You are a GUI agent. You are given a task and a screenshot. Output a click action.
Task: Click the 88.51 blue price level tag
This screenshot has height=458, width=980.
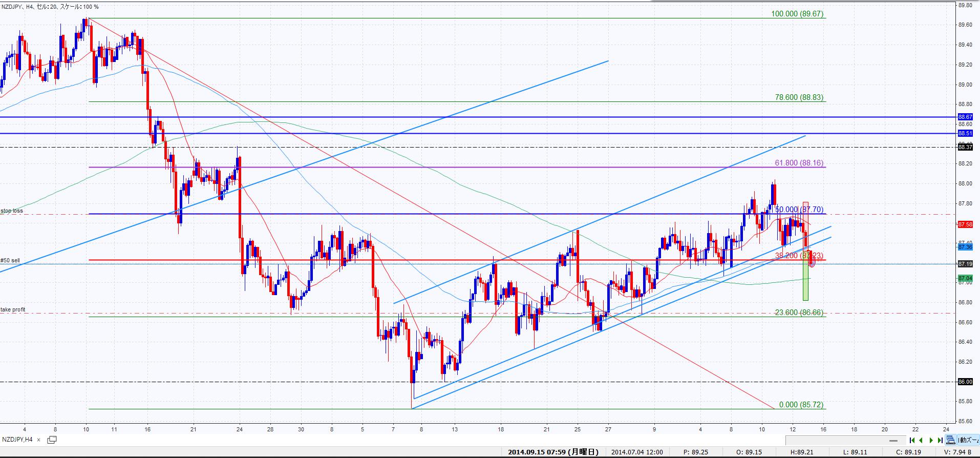coord(965,133)
